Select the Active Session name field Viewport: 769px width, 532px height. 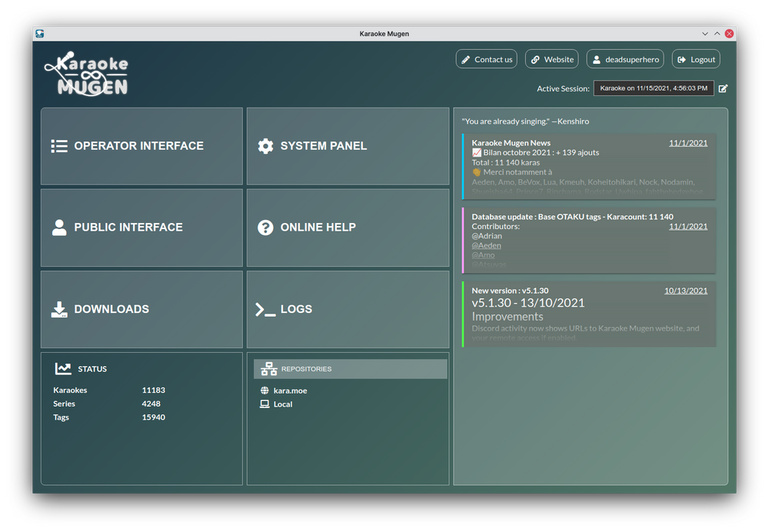click(x=654, y=88)
